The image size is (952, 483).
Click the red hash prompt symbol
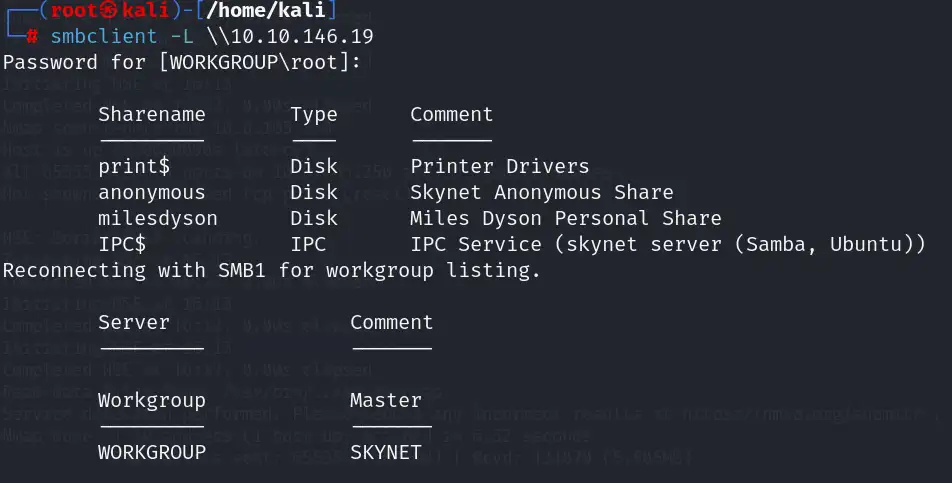(33, 37)
